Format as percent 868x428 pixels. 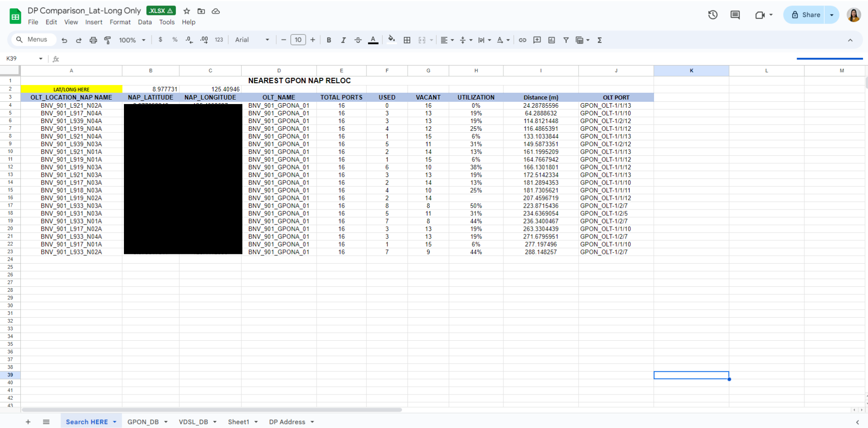tap(175, 40)
